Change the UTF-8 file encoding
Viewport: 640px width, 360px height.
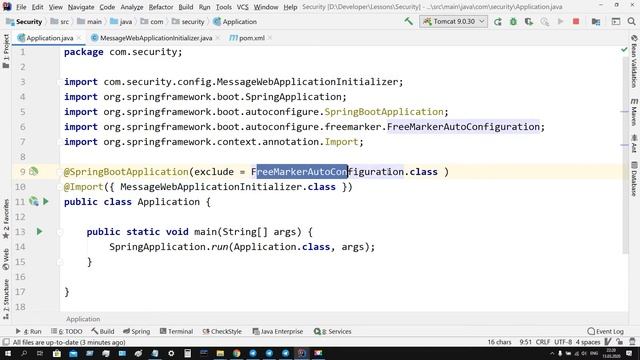pyautogui.click(x=563, y=342)
